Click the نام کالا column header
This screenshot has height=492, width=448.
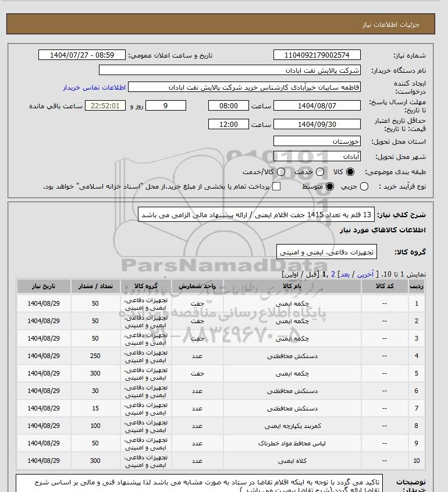coord(292,286)
